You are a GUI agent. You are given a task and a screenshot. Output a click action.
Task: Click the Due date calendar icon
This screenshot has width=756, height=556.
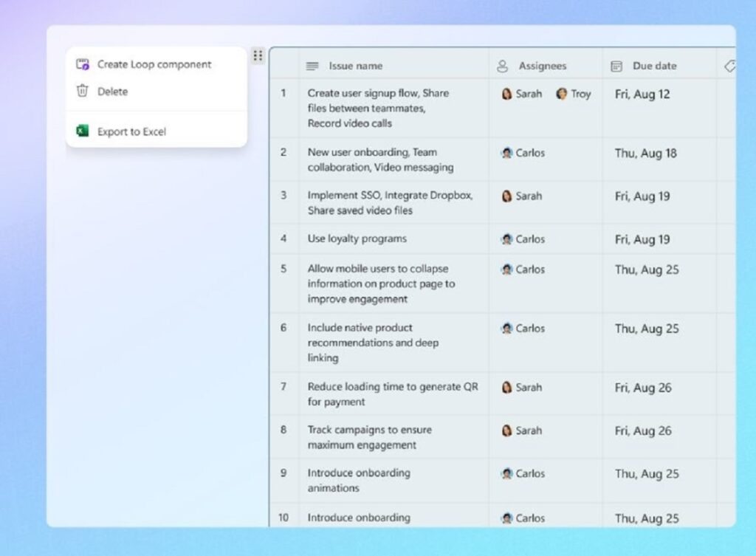(616, 66)
